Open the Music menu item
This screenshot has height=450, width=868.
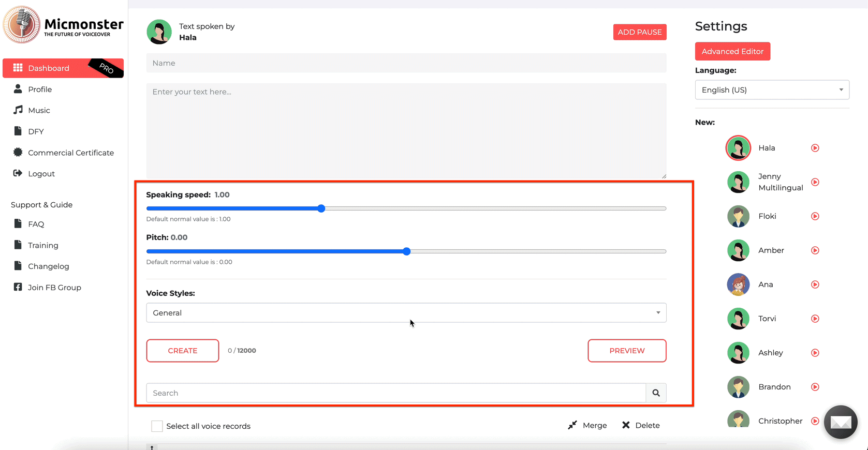(x=39, y=110)
